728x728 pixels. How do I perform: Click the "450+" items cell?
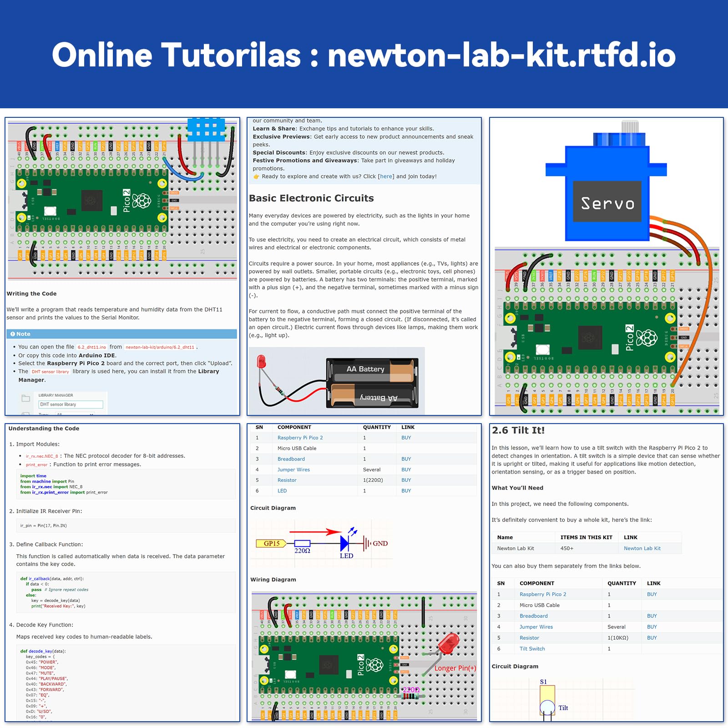pos(566,548)
